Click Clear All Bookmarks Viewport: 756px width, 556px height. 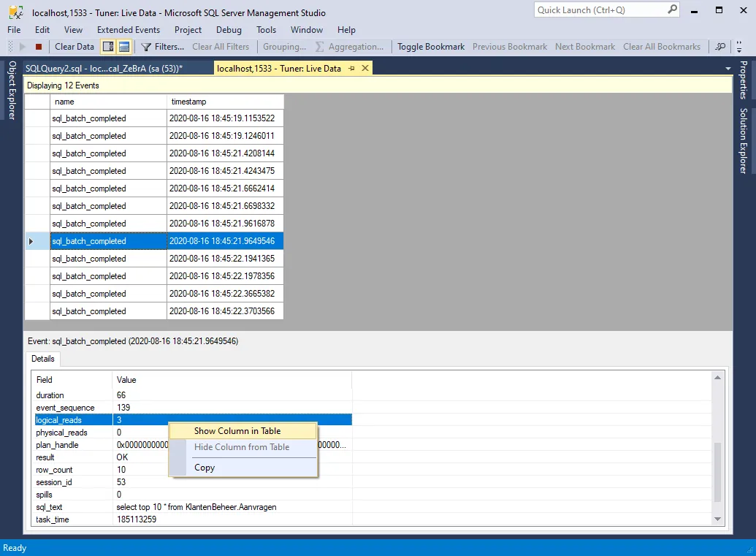(x=662, y=47)
